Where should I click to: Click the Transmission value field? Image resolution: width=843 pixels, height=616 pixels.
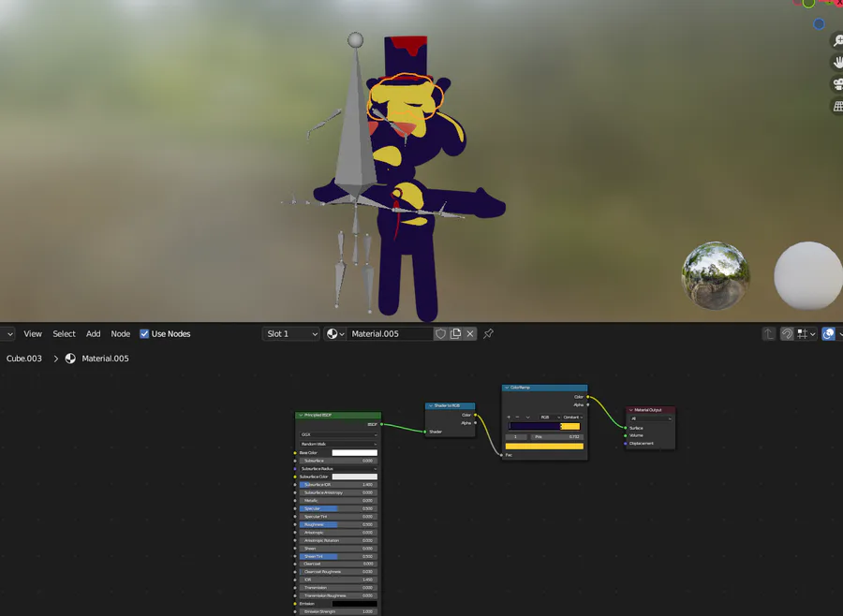(338, 588)
